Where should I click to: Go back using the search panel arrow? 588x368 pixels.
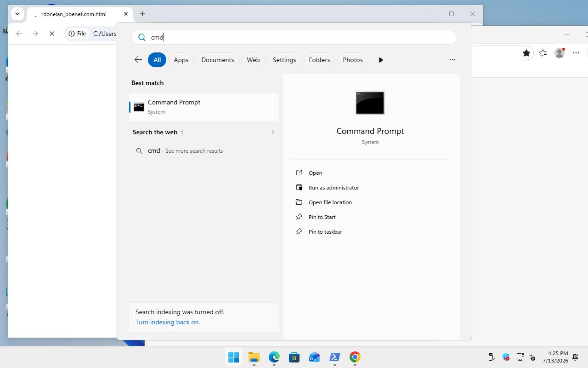pyautogui.click(x=138, y=60)
